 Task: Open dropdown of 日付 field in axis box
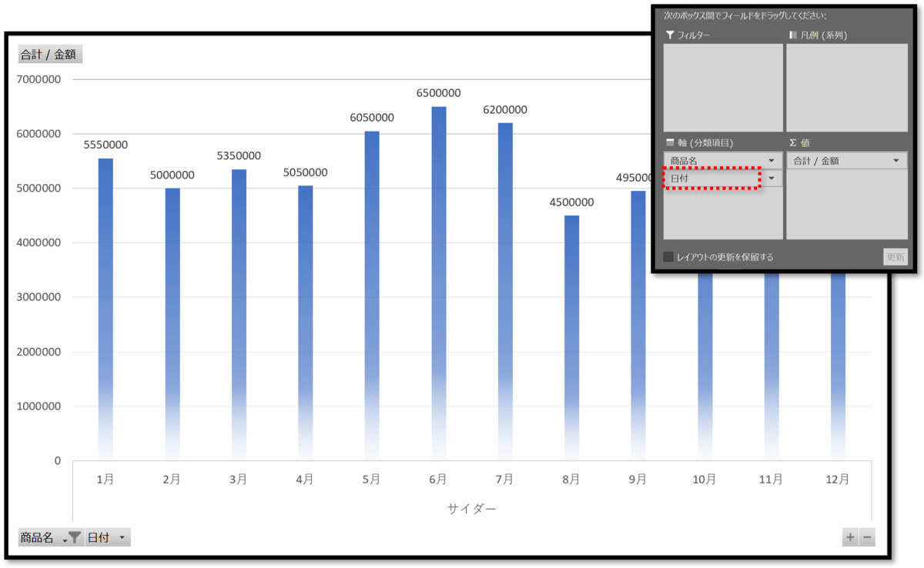coord(772,179)
